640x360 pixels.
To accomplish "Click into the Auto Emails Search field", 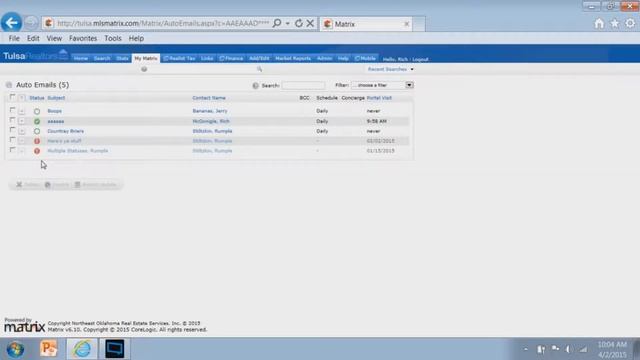I will (303, 85).
